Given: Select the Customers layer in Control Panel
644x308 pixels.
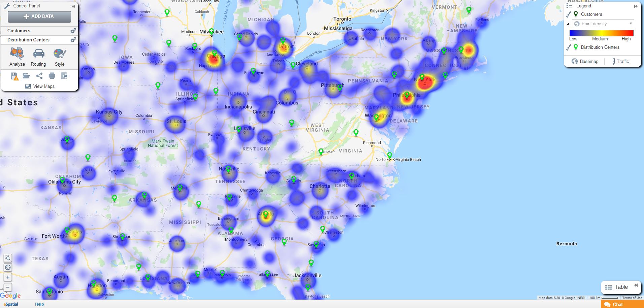Looking at the screenshot, I should [x=19, y=31].
